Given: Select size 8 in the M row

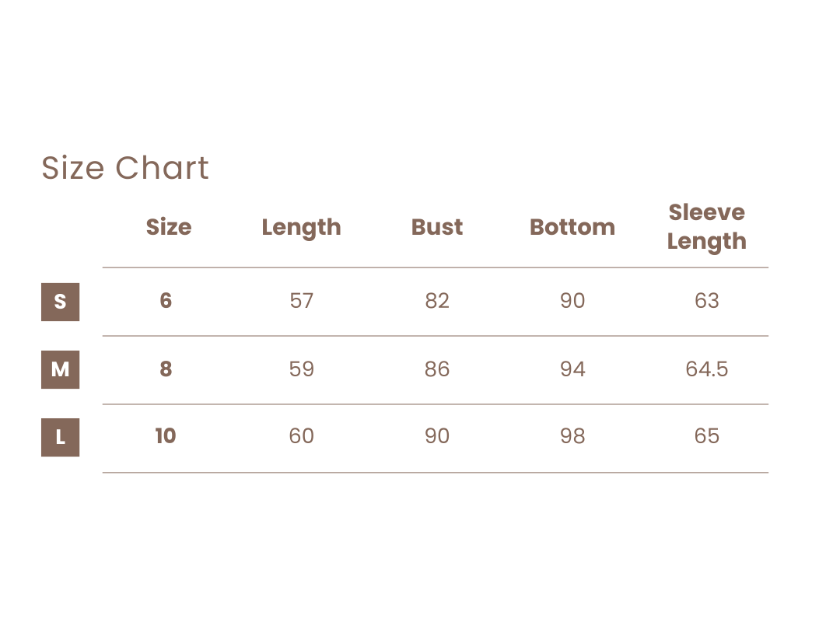Looking at the screenshot, I should point(166,369).
